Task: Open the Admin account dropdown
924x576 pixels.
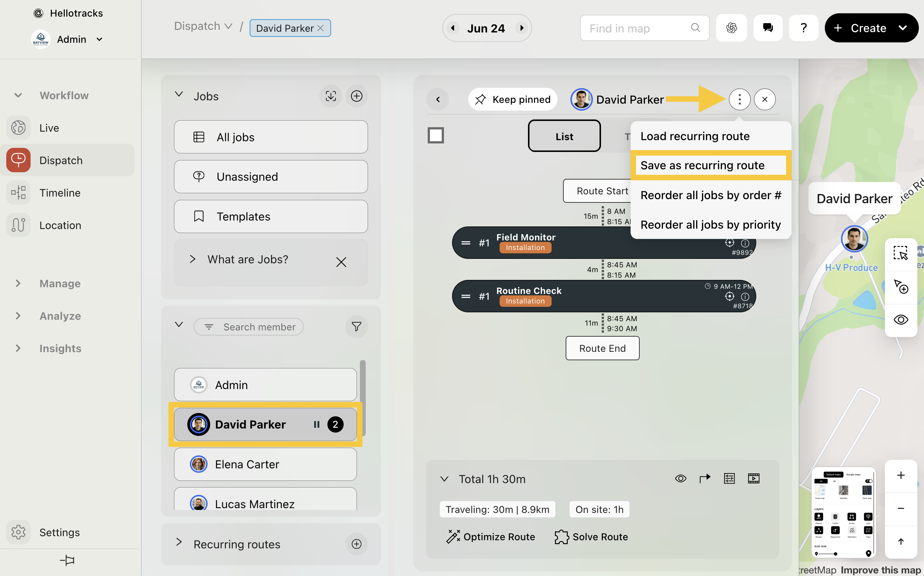Action: click(100, 39)
